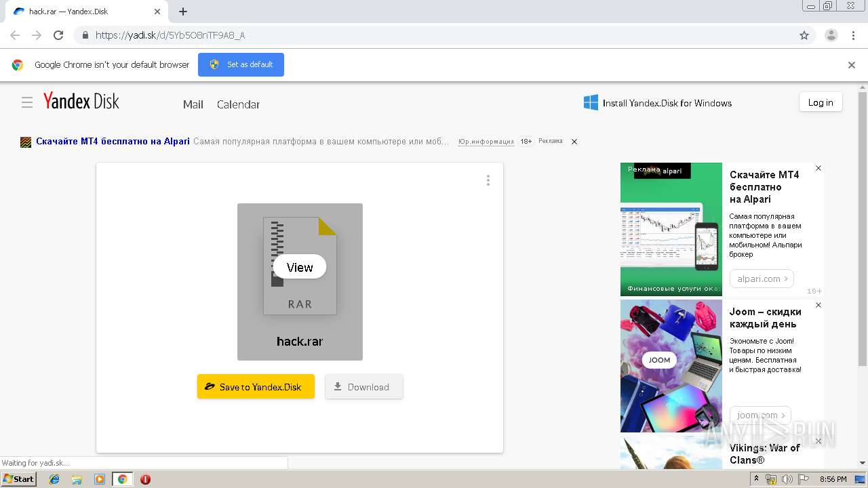Close the hack.rar Yandex.Disk tab
The image size is (868, 488).
pos(157,12)
